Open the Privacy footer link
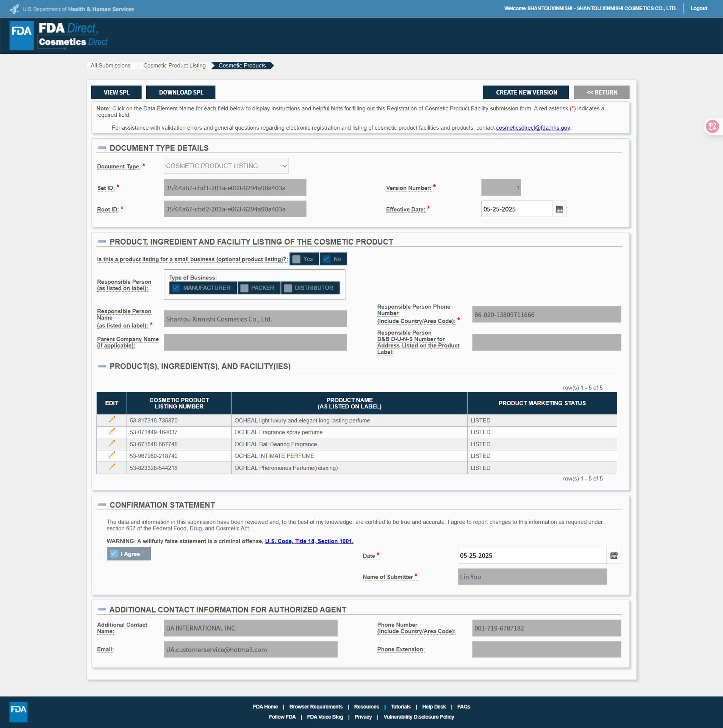723x728 pixels. click(x=363, y=717)
